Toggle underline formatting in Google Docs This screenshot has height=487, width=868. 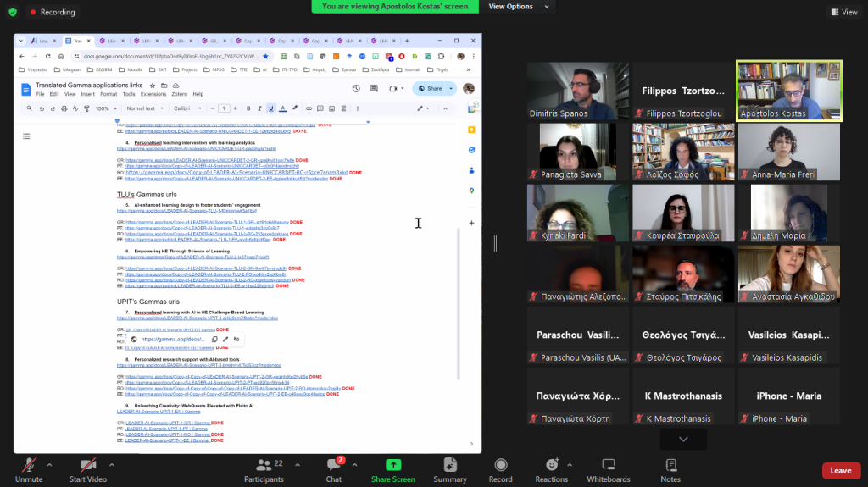click(x=270, y=108)
